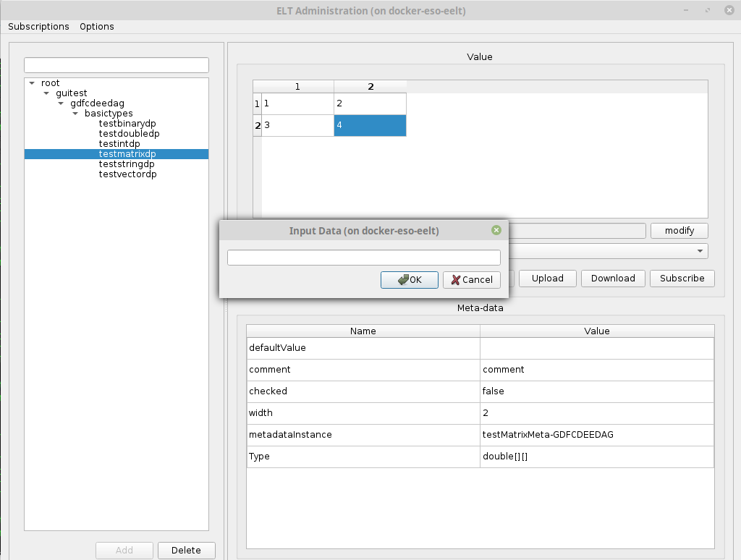This screenshot has width=741, height=560.
Task: Open the dropdown below the modify button
Action: pyautogui.click(x=700, y=251)
